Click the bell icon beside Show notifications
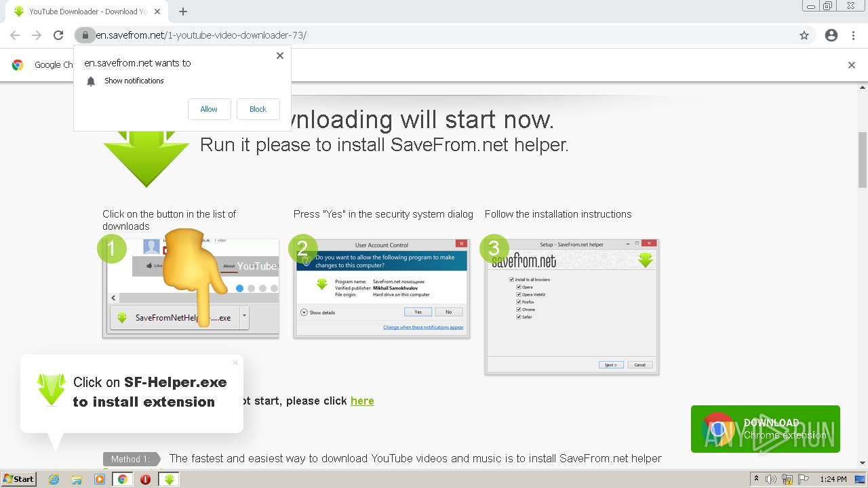 coord(91,81)
